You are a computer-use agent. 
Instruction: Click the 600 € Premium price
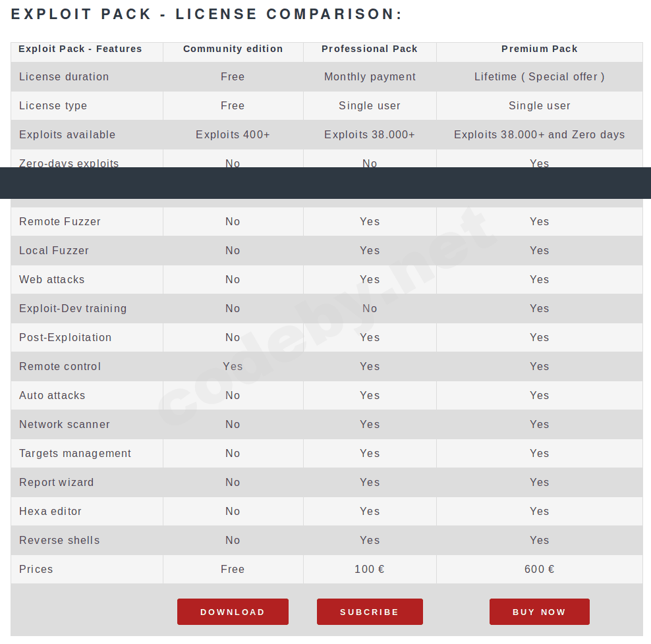539,570
